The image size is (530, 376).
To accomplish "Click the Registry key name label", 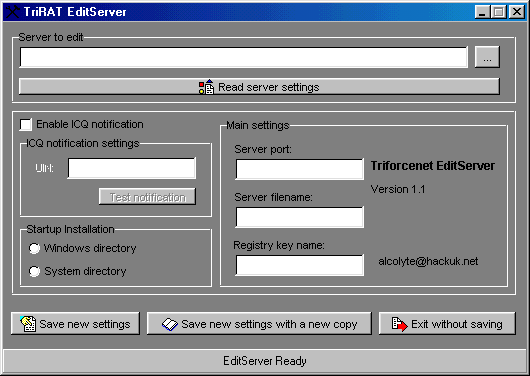I will point(279,245).
